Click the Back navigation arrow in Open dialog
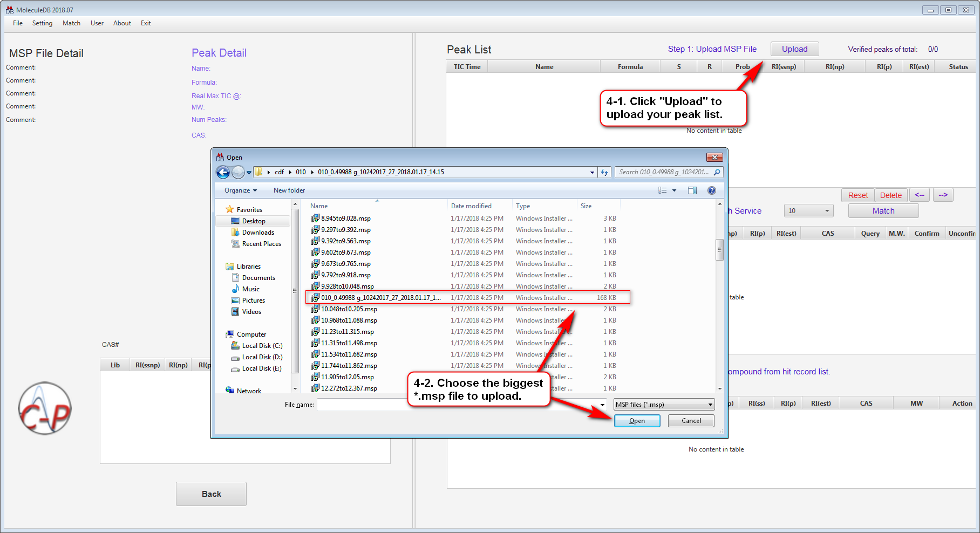This screenshot has width=980, height=533. click(x=223, y=173)
